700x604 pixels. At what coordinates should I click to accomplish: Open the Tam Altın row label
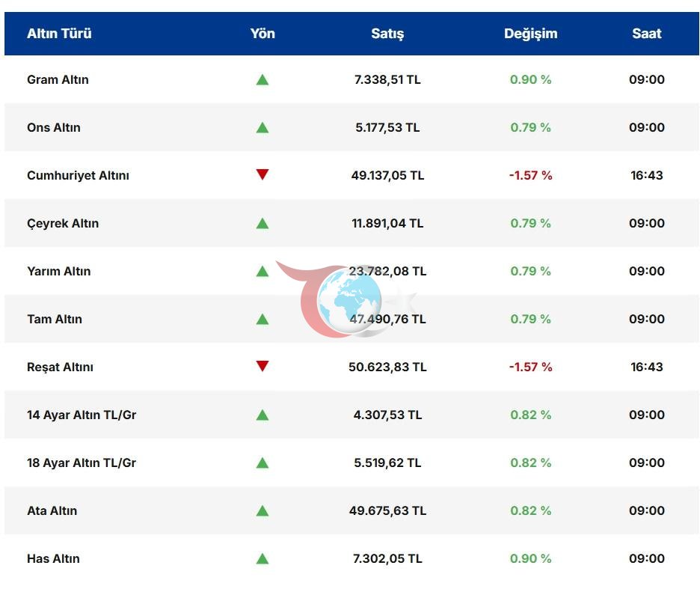point(55,319)
